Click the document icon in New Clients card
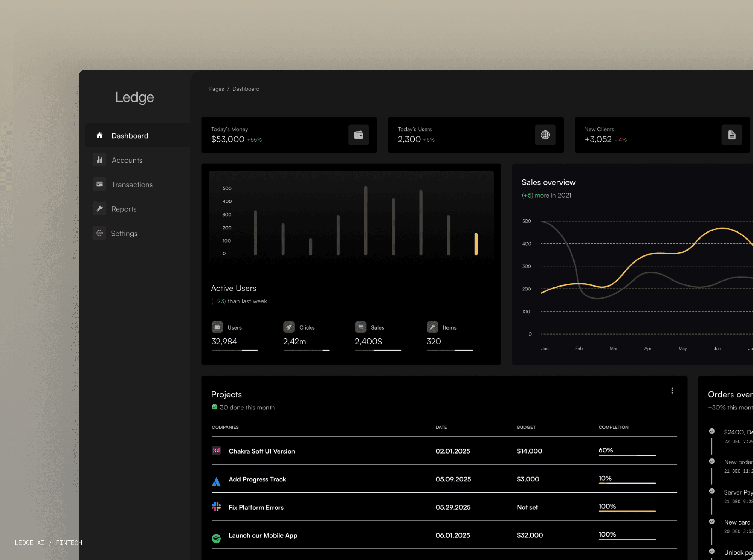The width and height of the screenshot is (753, 560). 732,135
